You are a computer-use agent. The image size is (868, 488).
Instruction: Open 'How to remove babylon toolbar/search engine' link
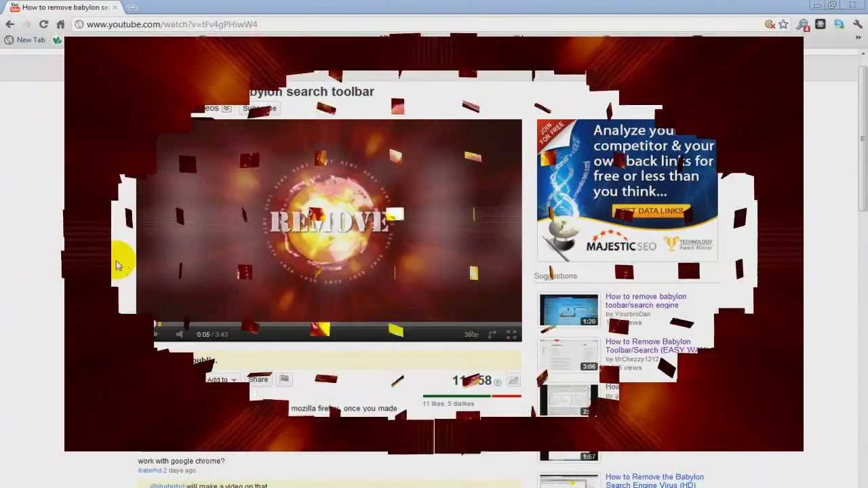(x=646, y=301)
